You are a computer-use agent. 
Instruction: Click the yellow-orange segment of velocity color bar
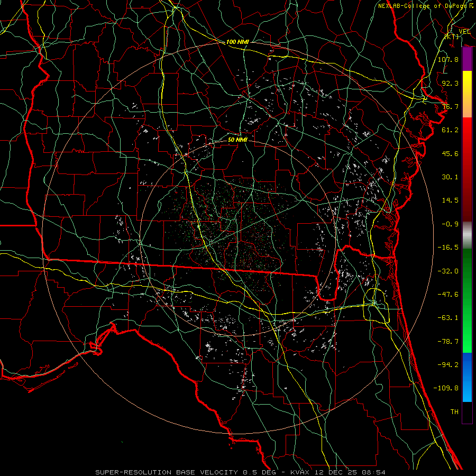467,94
